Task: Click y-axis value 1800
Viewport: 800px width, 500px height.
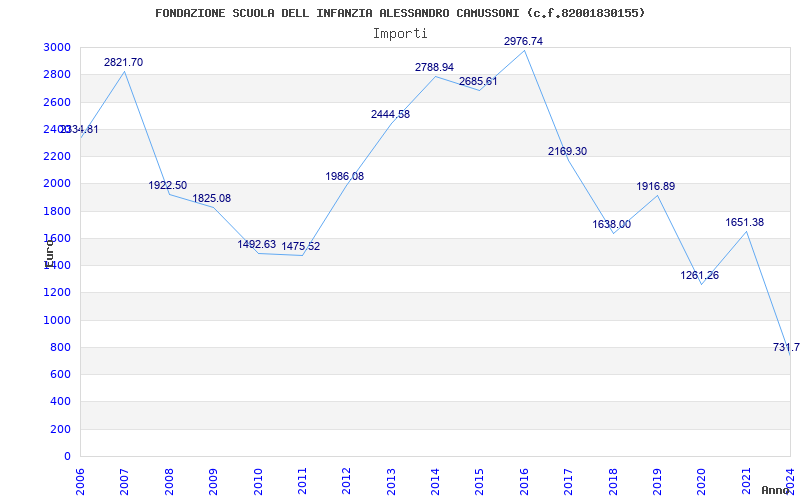Action: pos(57,211)
